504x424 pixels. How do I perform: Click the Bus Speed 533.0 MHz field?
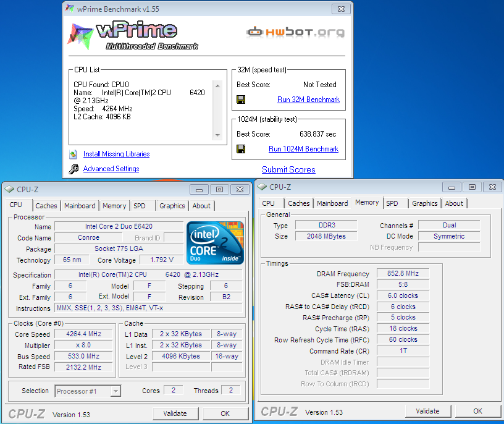click(x=83, y=356)
